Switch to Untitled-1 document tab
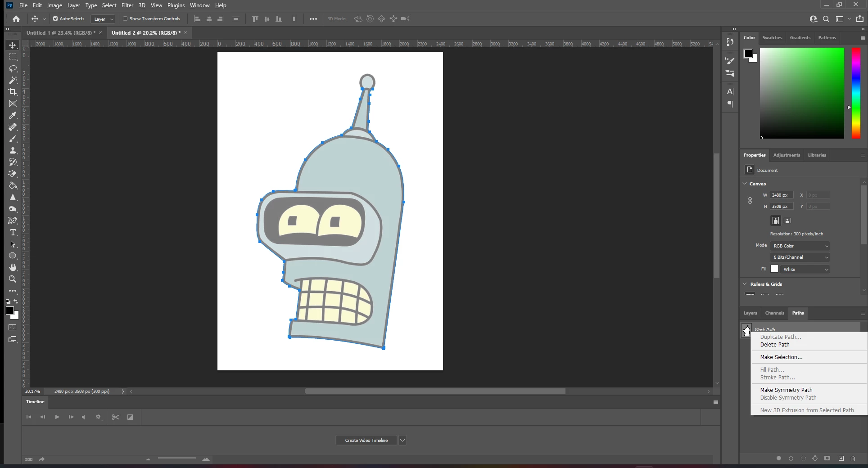Image resolution: width=868 pixels, height=468 pixels. (61, 33)
